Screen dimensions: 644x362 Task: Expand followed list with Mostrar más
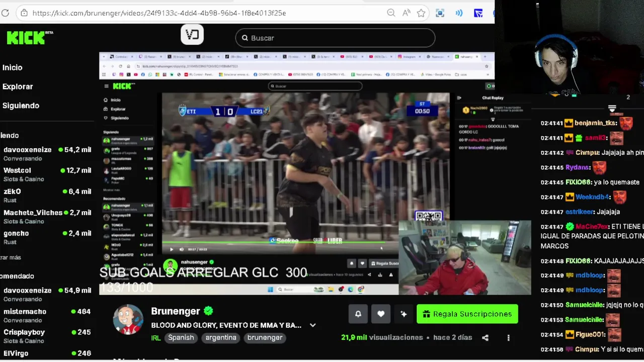(11, 257)
